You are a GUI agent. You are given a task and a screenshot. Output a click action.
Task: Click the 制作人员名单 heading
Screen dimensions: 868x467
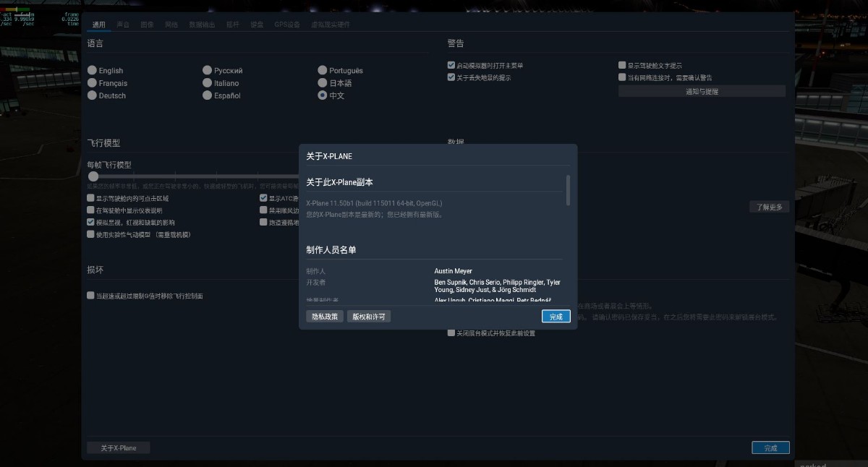point(331,249)
